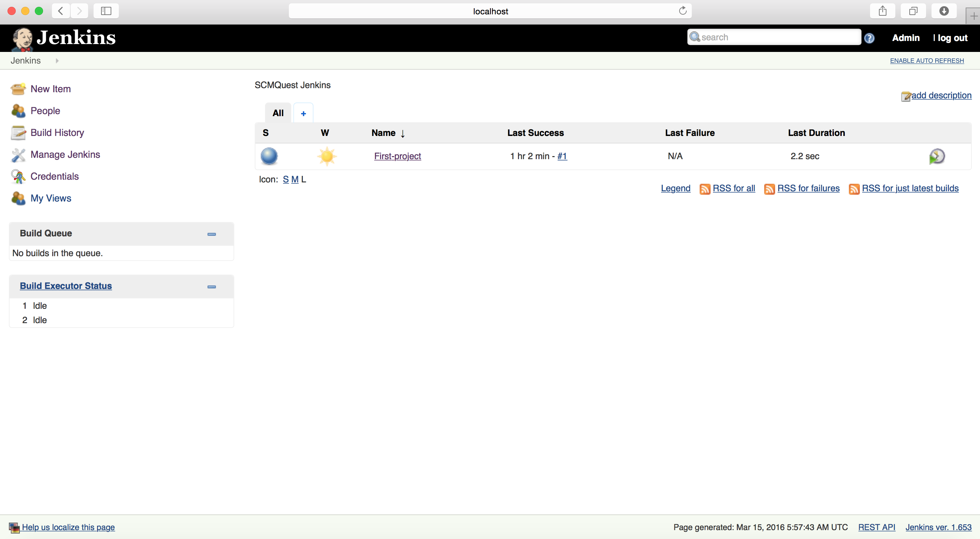The height and width of the screenshot is (539, 980).
Task: Sort by the S status column
Action: click(x=266, y=133)
